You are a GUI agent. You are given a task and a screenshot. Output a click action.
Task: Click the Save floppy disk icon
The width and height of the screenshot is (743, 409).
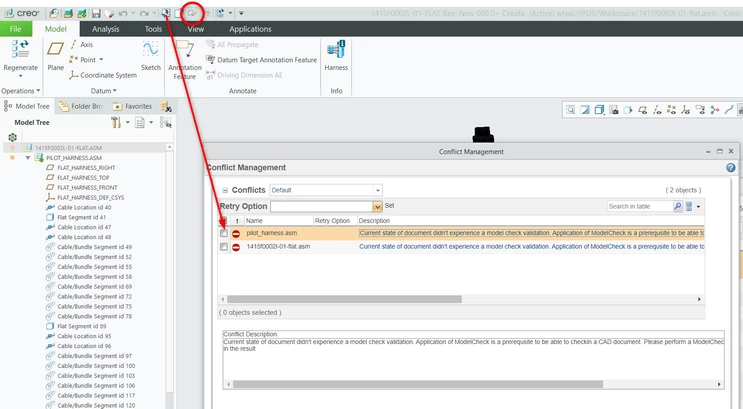[96, 13]
